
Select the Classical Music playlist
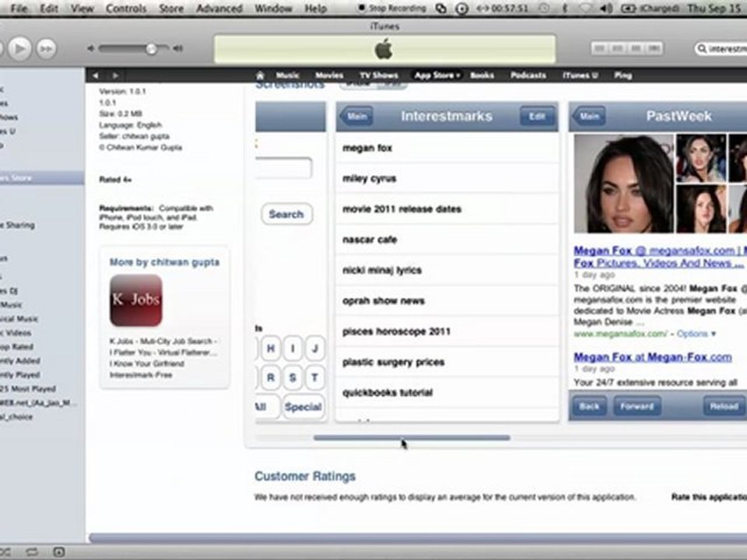(19, 319)
